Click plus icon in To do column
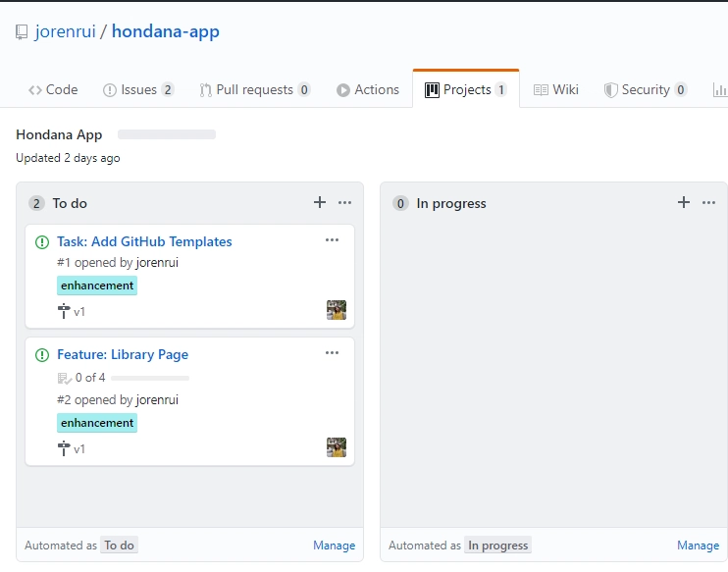 tap(319, 203)
